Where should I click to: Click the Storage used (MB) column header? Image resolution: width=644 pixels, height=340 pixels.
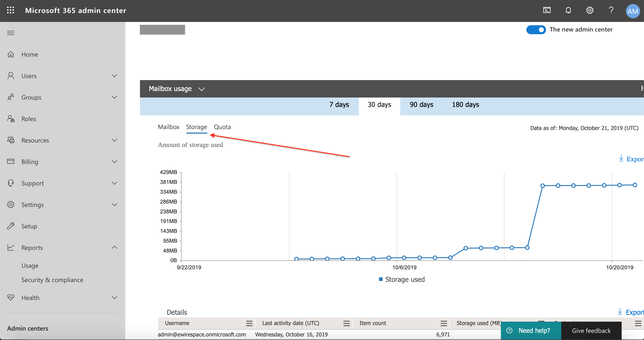pyautogui.click(x=479, y=323)
